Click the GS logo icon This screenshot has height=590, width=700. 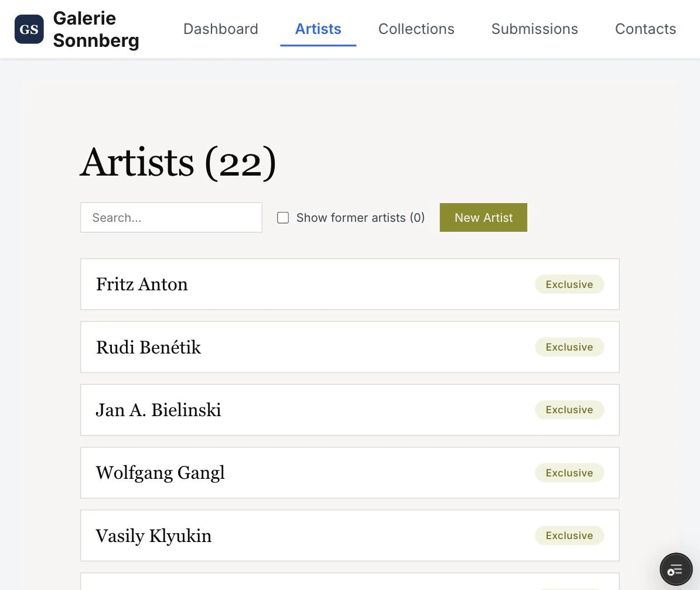tap(29, 29)
